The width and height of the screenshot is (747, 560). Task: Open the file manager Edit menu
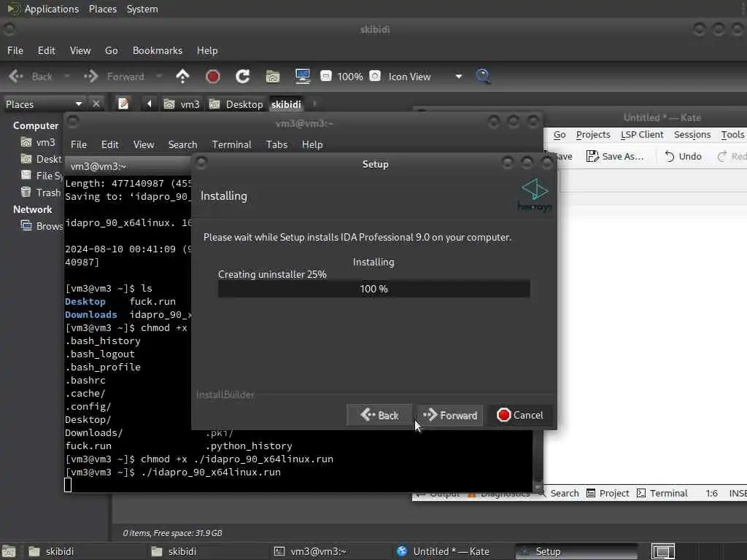(46, 50)
